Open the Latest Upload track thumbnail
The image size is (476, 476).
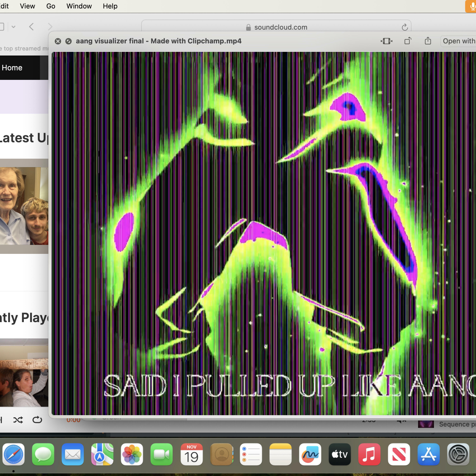24,206
